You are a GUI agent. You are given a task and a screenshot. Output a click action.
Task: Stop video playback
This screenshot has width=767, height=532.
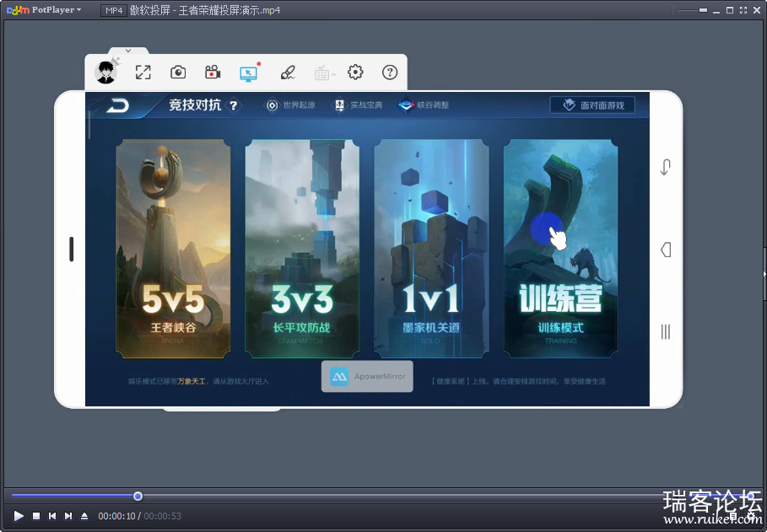click(36, 516)
